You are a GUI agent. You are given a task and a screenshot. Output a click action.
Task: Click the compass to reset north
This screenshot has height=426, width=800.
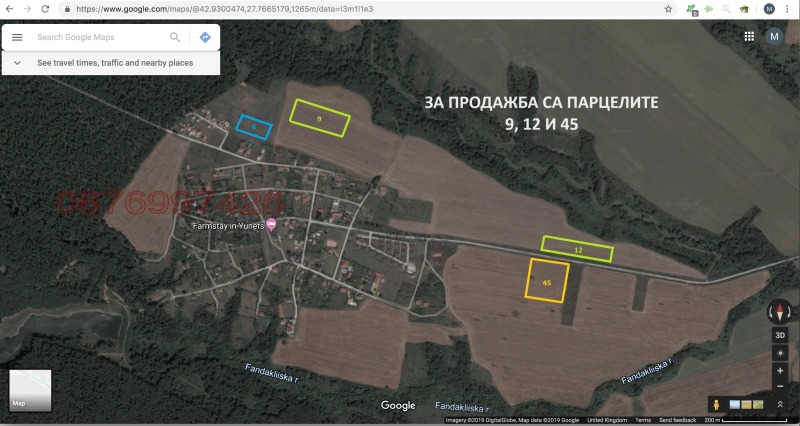pos(779,311)
